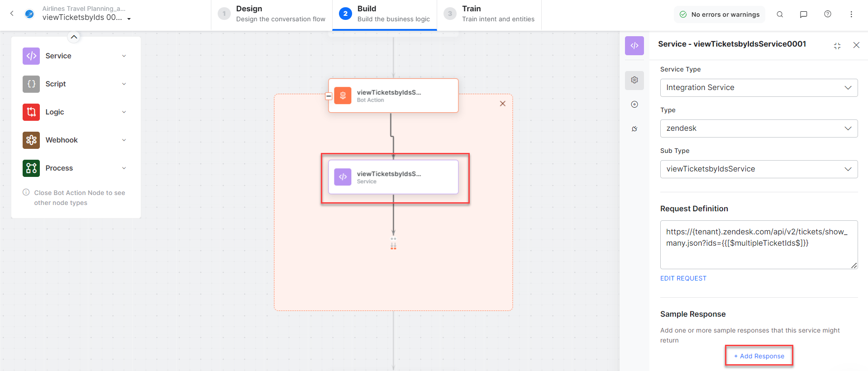Collapse the node palette with up chevron
The width and height of the screenshot is (868, 371).
tap(74, 37)
